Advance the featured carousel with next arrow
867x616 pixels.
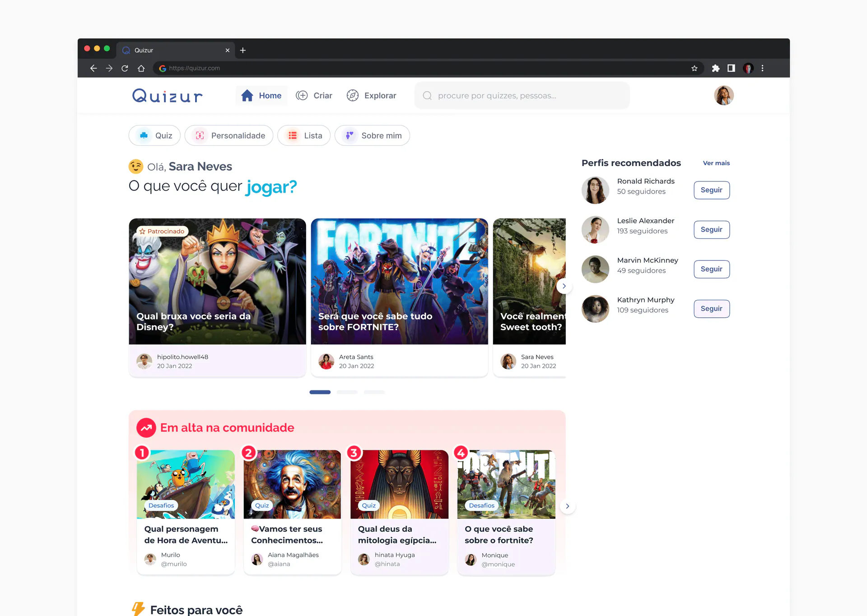coord(564,286)
